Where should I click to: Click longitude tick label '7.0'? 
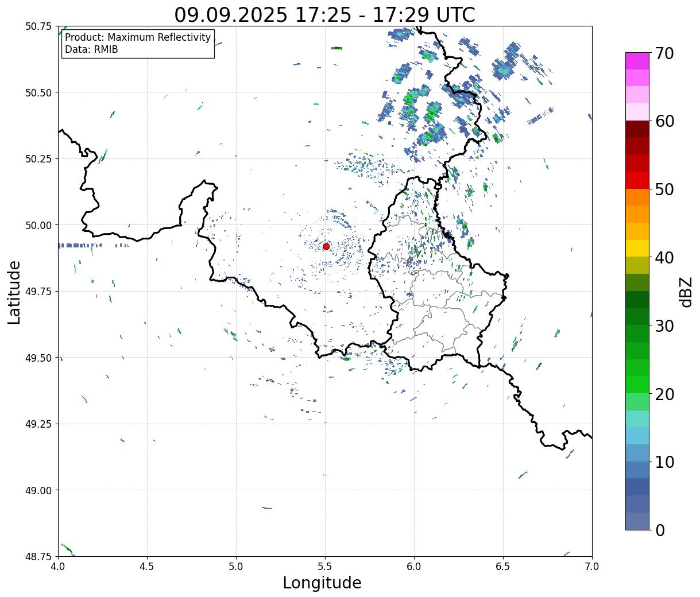coord(592,566)
